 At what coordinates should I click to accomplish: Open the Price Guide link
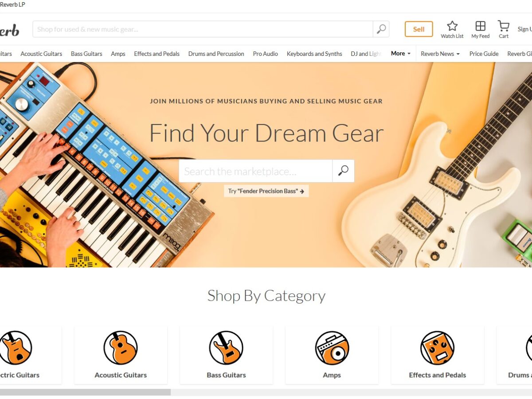click(484, 54)
